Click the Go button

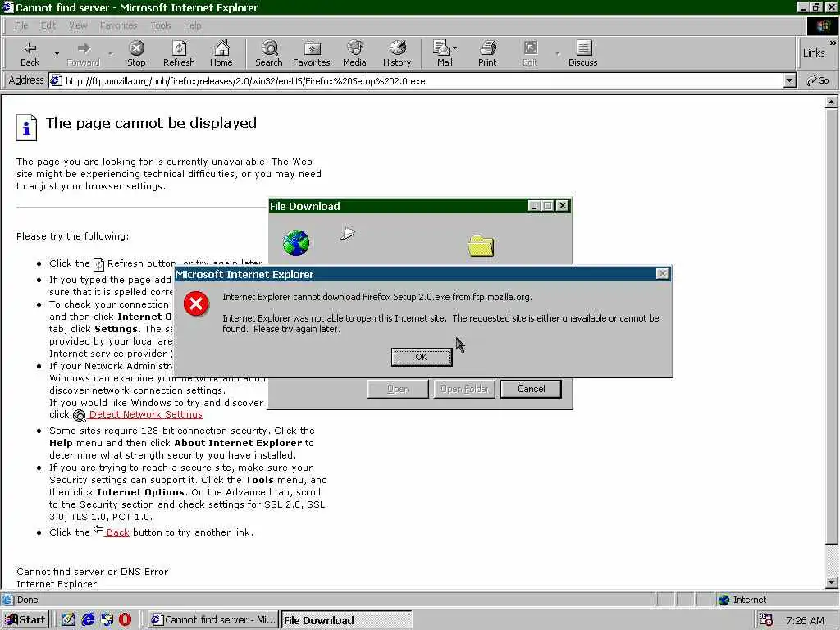coord(818,81)
